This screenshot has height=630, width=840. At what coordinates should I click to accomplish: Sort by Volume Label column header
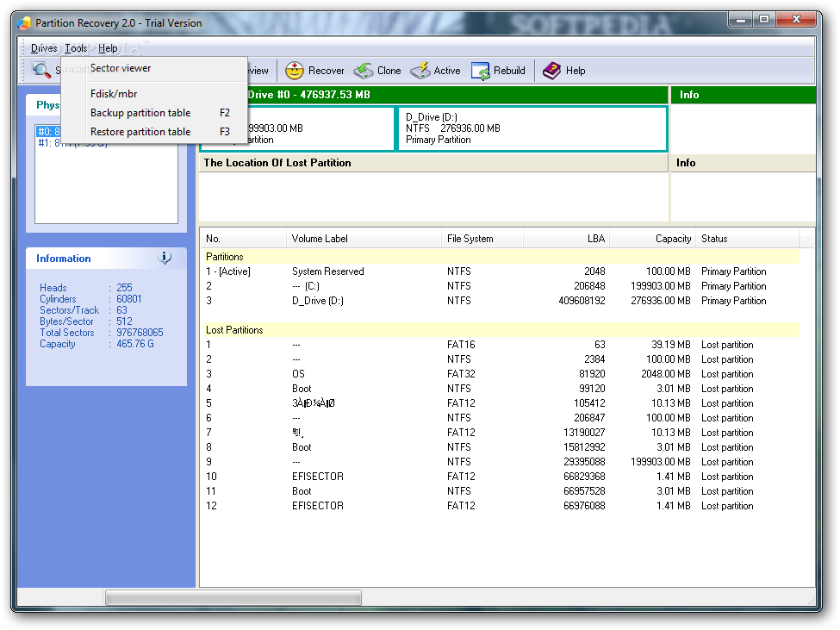[x=364, y=239]
